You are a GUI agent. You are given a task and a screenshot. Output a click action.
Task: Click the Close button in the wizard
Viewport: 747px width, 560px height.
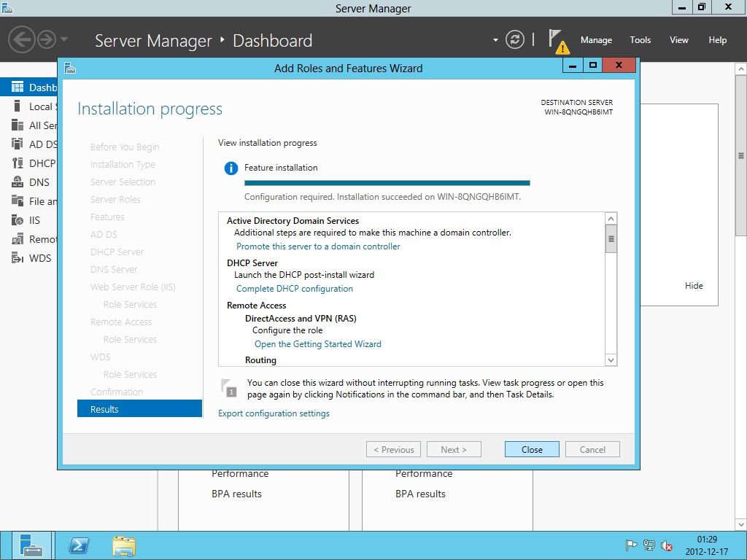click(x=532, y=449)
